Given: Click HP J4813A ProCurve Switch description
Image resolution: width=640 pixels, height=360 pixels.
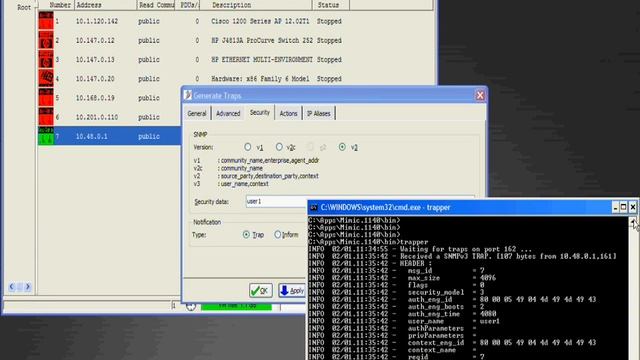Looking at the screenshot, I should pos(262,40).
